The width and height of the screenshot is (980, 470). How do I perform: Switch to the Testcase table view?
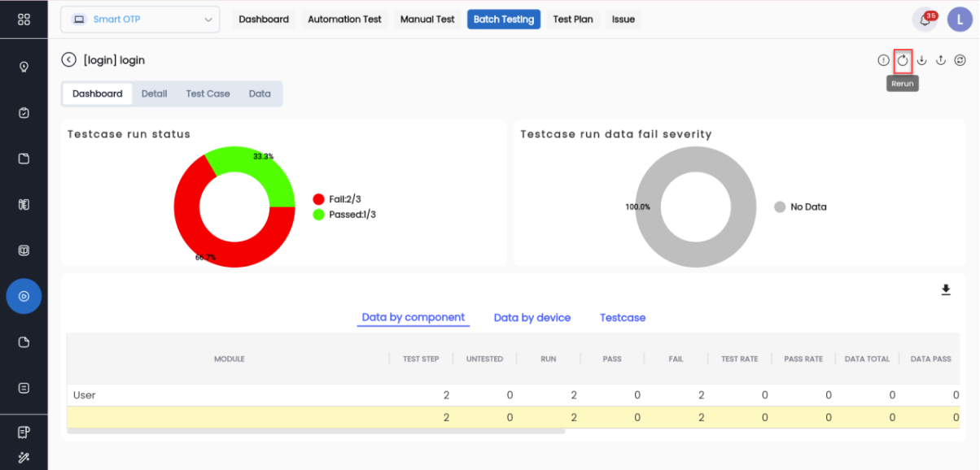(623, 318)
